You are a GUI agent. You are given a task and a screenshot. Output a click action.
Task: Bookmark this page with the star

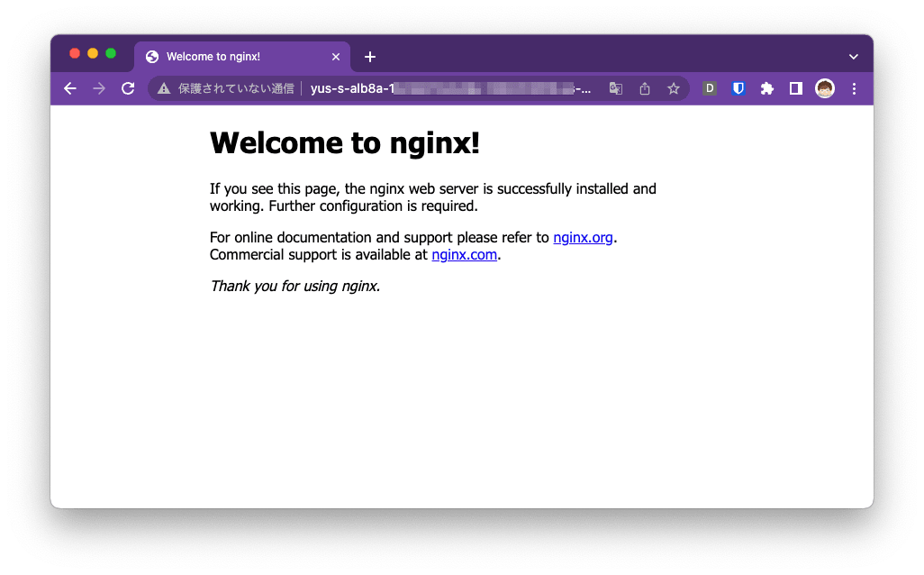point(674,88)
